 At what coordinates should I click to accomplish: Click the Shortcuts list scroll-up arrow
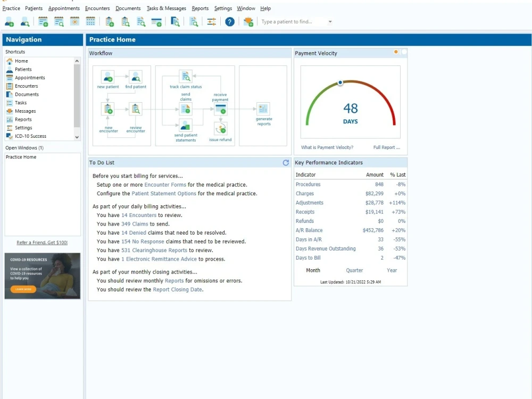77,61
